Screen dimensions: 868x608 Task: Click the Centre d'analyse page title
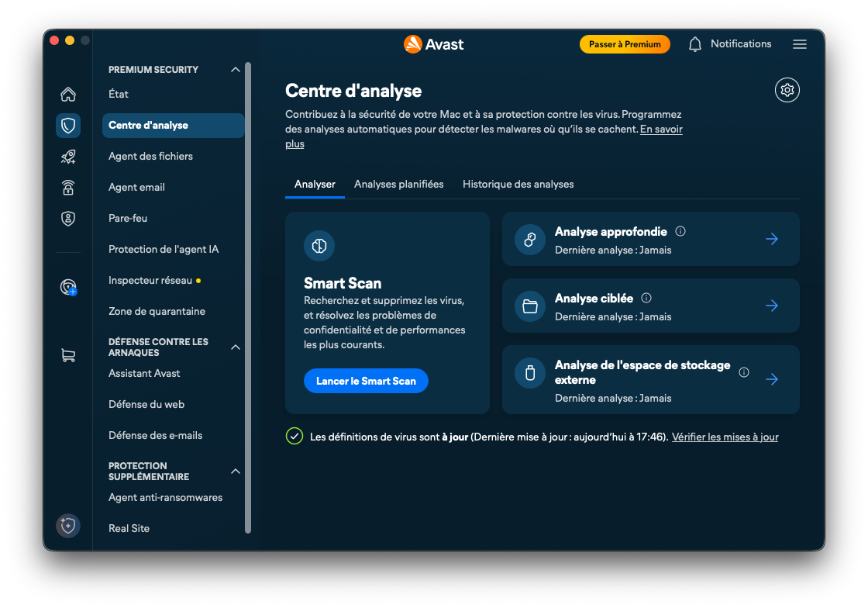[353, 91]
